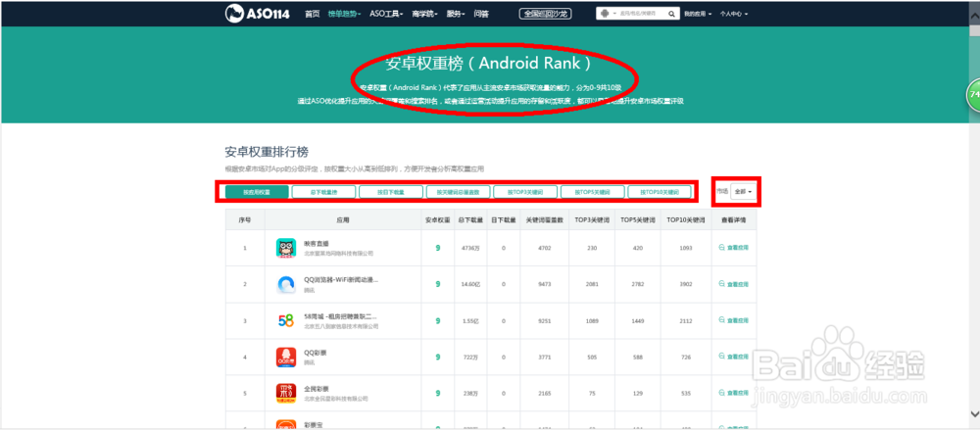Click the 总下载量 column header
This screenshot has width=980, height=430.
[469, 220]
